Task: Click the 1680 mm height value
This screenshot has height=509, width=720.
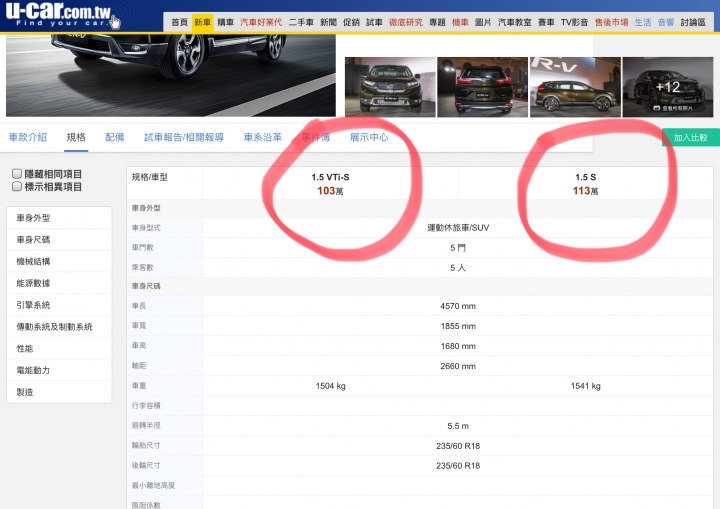Action: (458, 346)
